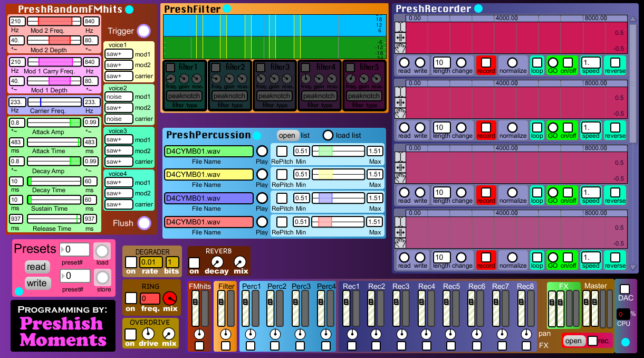Click the OVERDRIVE drive knob
The image size is (644, 358).
tap(149, 334)
